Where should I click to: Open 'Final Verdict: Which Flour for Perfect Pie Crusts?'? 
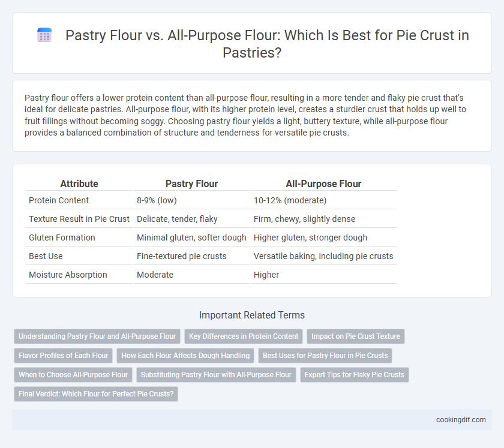tap(96, 394)
